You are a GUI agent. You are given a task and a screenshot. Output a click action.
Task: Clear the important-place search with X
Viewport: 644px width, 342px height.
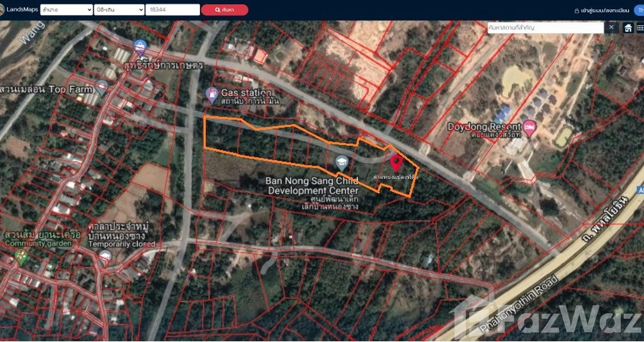point(611,28)
